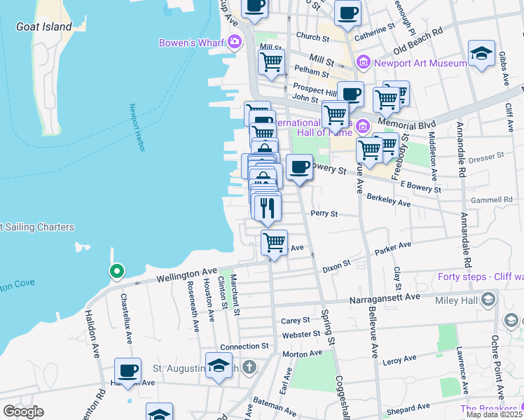Click the shopping cart marker on Bellevue Ave

click(x=369, y=149)
